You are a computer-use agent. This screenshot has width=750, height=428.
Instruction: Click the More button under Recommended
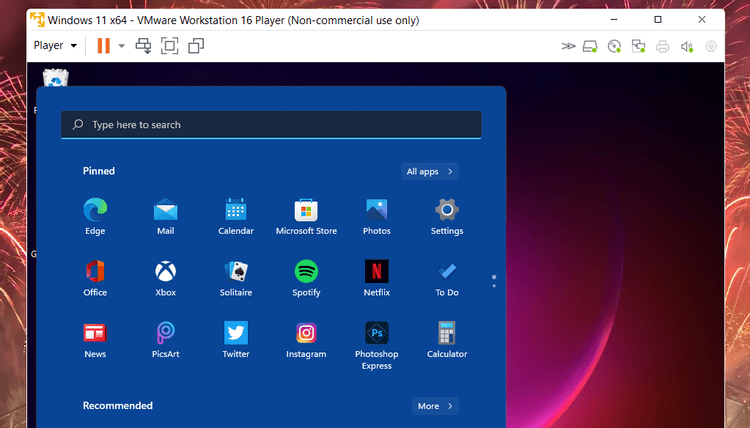click(435, 406)
